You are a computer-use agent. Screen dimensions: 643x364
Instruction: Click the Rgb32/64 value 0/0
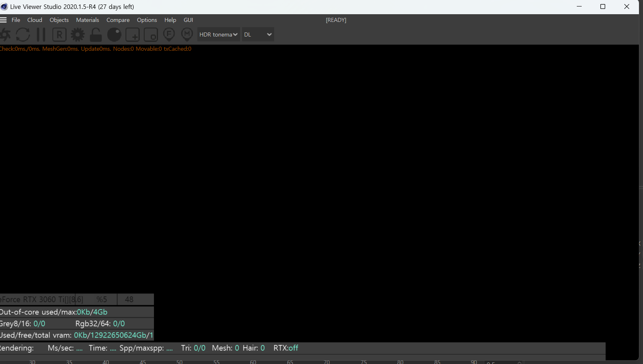(119, 323)
